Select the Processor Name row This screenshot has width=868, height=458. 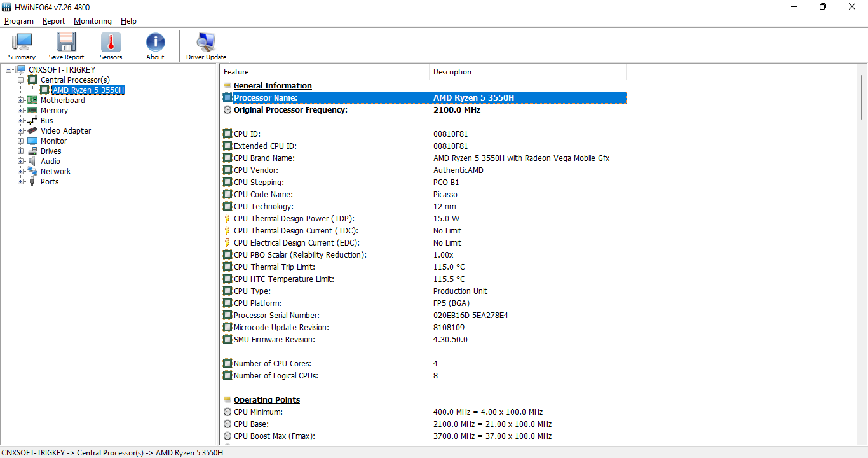pyautogui.click(x=424, y=97)
